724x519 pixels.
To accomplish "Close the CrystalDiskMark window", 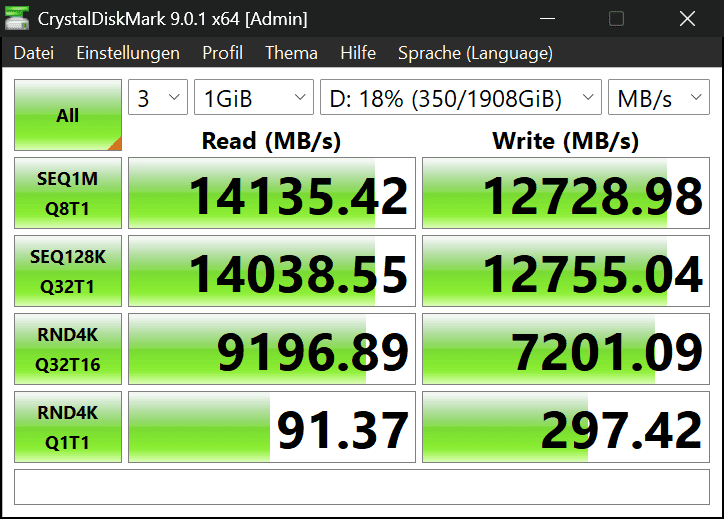I will 687,18.
